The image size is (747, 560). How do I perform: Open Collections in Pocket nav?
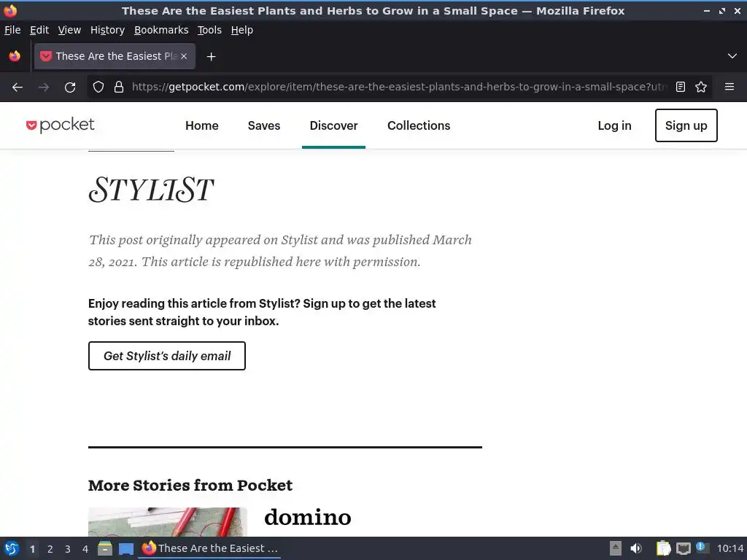click(419, 125)
